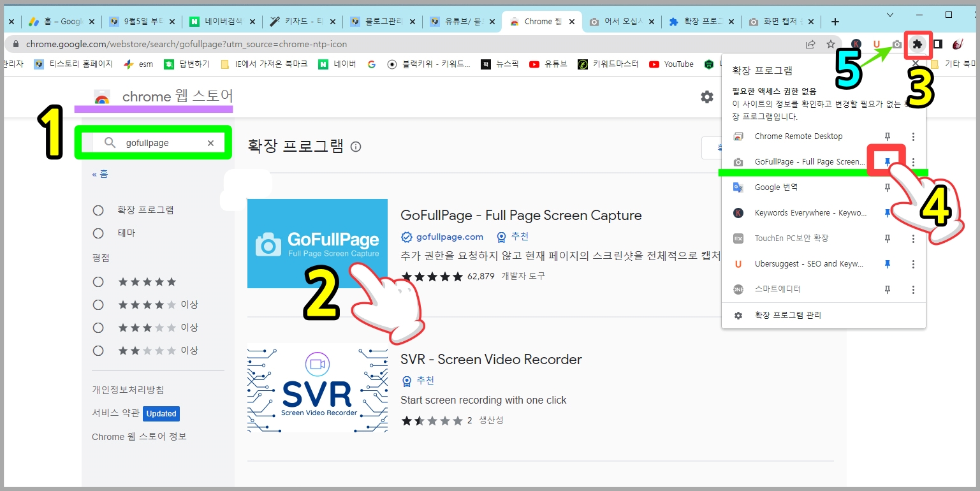
Task: Go back via « 홈 link
Action: pos(100,174)
